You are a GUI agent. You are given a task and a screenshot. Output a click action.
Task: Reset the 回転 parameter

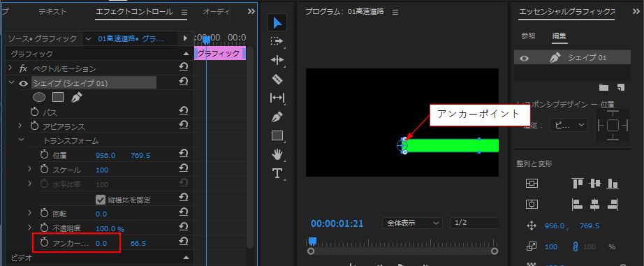click(184, 213)
